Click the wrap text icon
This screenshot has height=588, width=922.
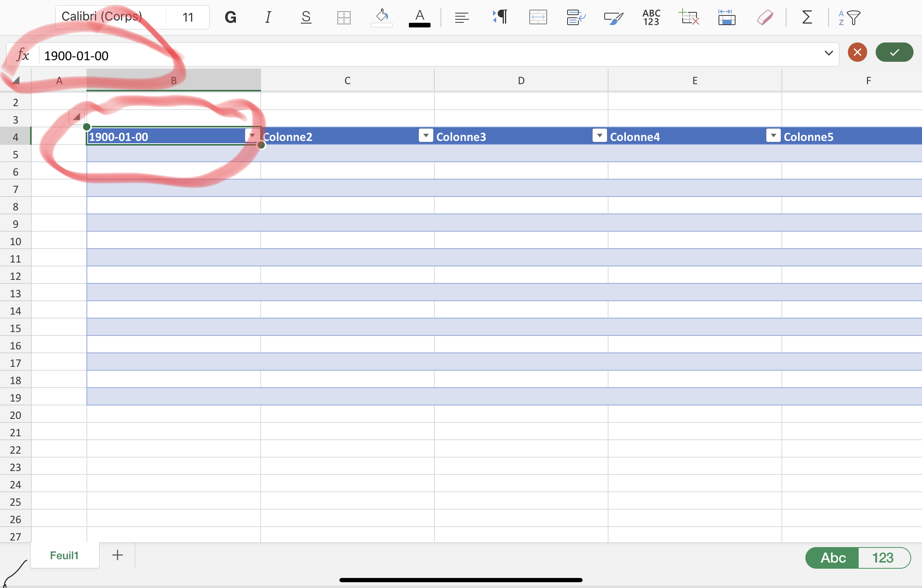[x=576, y=17]
